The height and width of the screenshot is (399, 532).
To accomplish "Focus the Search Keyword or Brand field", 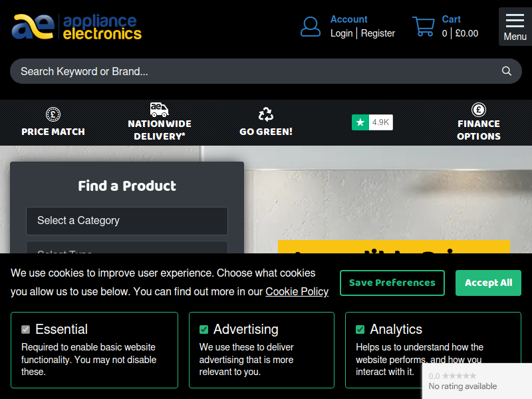I will (253, 71).
